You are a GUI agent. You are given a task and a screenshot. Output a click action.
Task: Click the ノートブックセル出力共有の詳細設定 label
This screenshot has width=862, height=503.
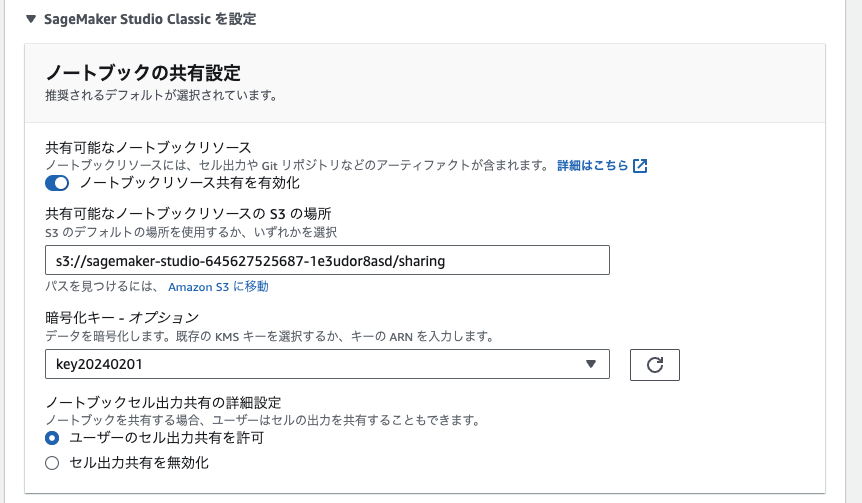tap(163, 402)
